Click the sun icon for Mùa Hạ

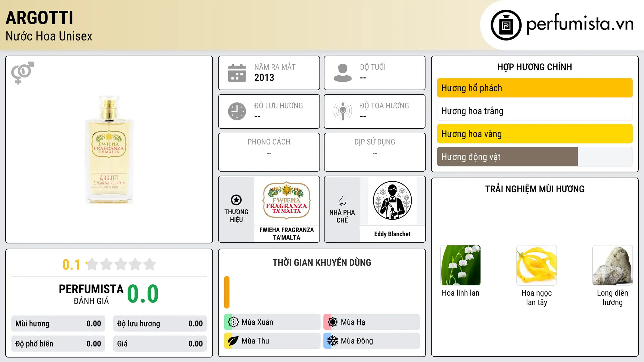click(x=332, y=322)
